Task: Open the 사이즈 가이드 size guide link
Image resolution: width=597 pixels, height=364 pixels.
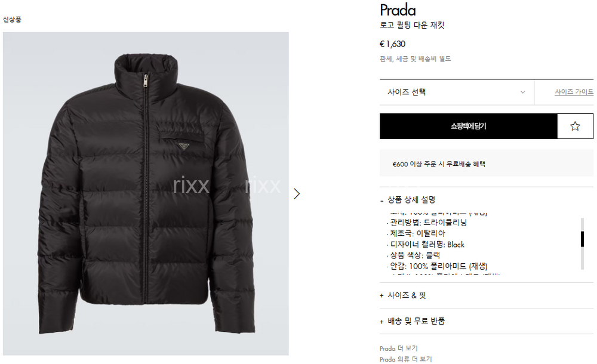Action: pos(574,92)
